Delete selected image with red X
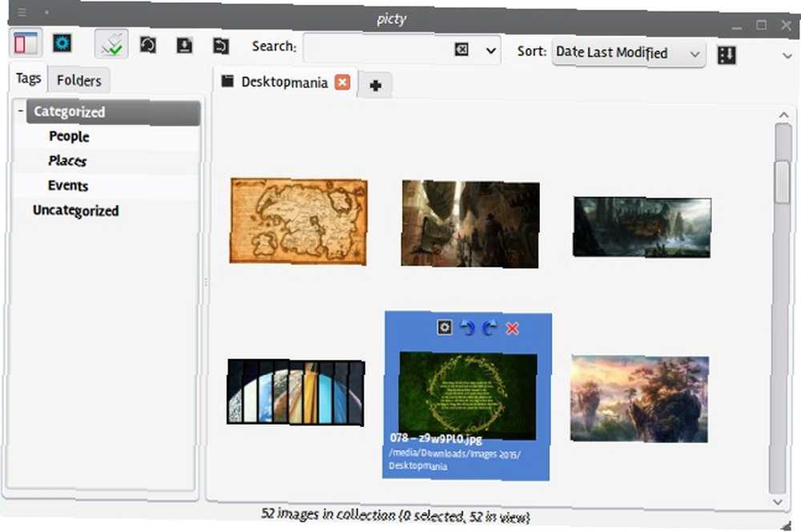The image size is (801, 532). coord(513,328)
